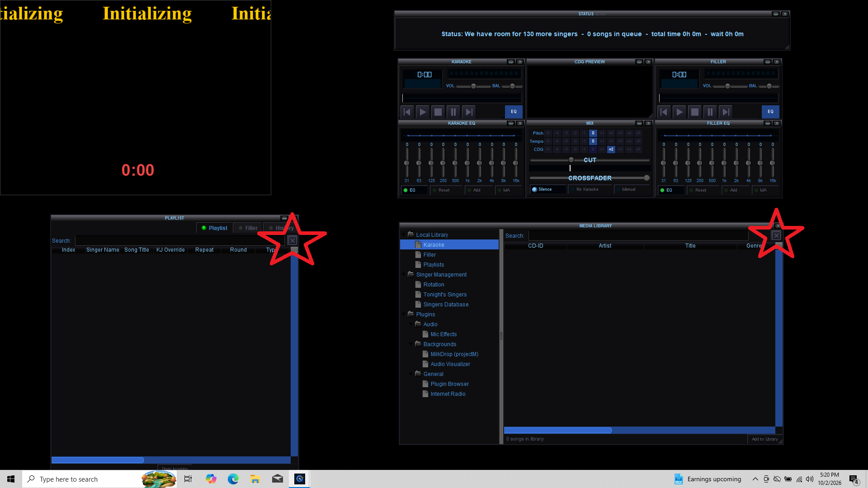Open Microsoft Edge from the taskbar
Image resolution: width=868 pixels, height=488 pixels.
[x=233, y=479]
